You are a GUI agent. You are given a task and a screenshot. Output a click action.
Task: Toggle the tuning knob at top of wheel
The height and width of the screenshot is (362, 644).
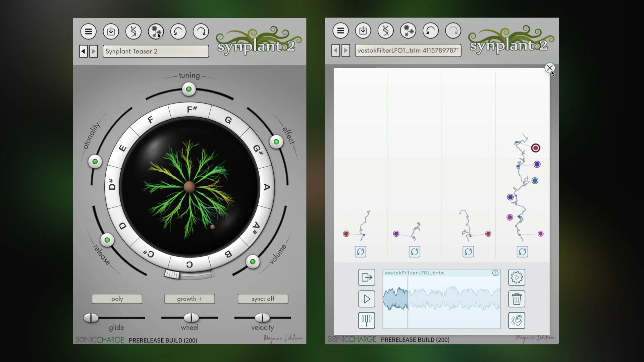(189, 89)
